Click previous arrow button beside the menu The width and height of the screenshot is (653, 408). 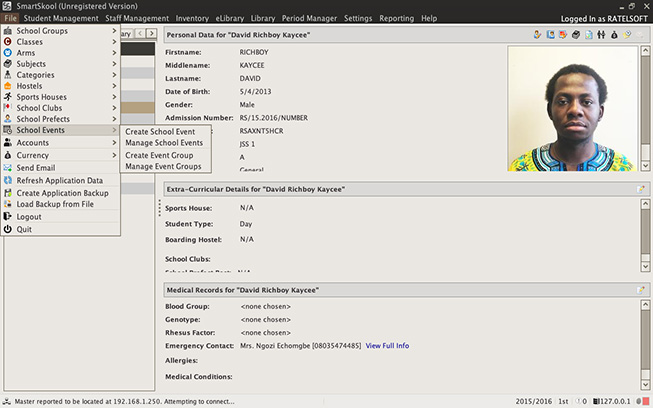tap(140, 34)
